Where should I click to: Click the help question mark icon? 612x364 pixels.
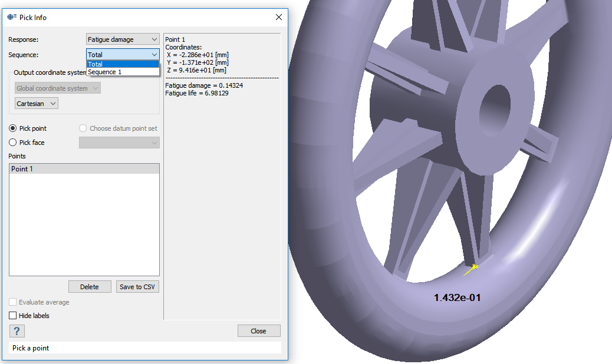(17, 331)
